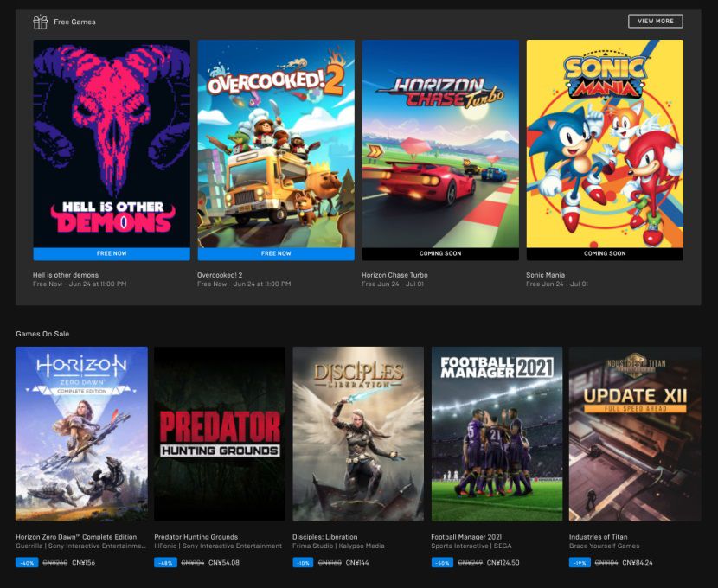Click the 'Industries of Titan' title text
The height and width of the screenshot is (588, 718).
[x=599, y=537]
